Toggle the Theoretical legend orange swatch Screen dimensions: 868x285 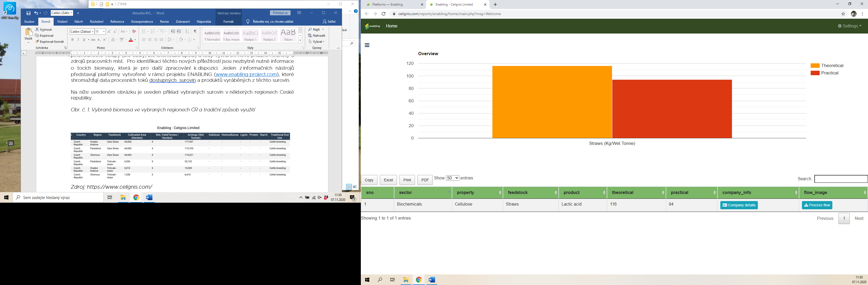pos(815,66)
